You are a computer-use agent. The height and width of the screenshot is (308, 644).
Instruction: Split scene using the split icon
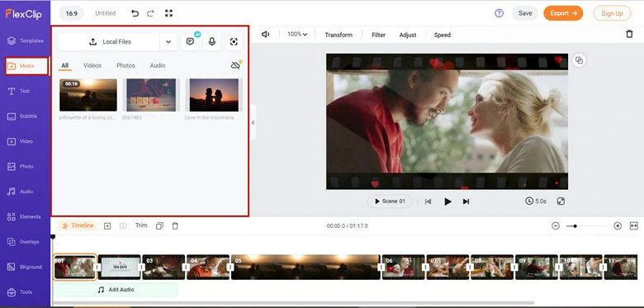click(x=123, y=226)
